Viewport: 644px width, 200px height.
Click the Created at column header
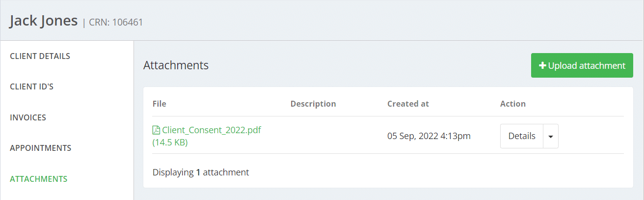coord(408,104)
